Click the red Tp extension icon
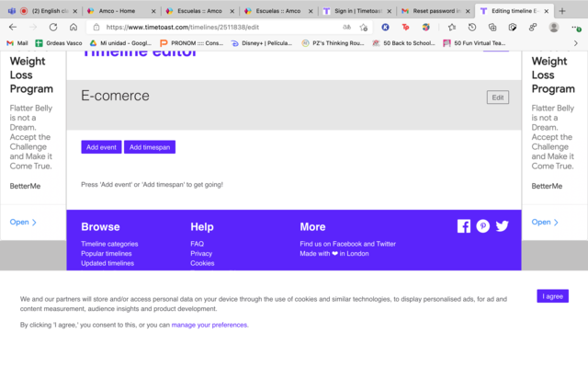Image resolution: width=588 pixels, height=368 pixels. (405, 27)
